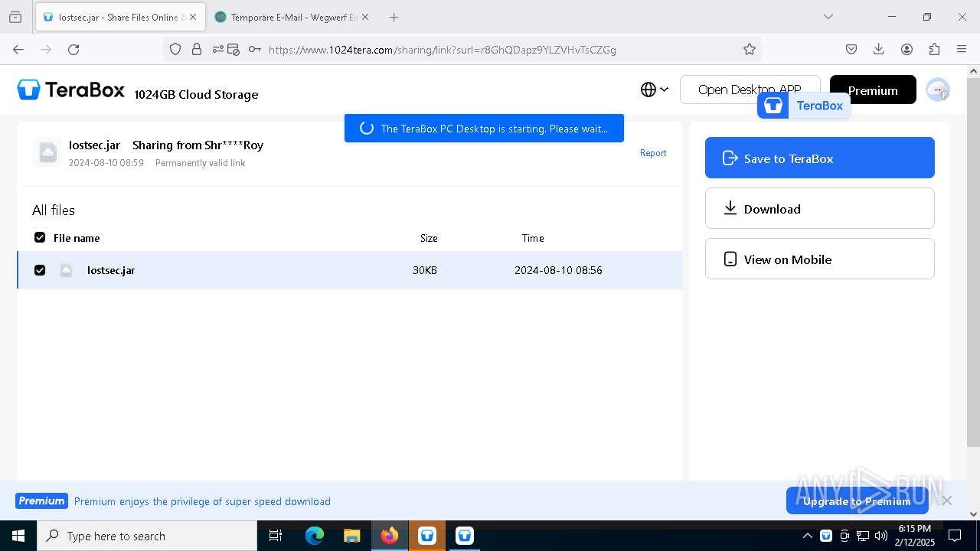Toggle the select-all File name checkbox
This screenshot has height=551, width=980.
pos(40,237)
